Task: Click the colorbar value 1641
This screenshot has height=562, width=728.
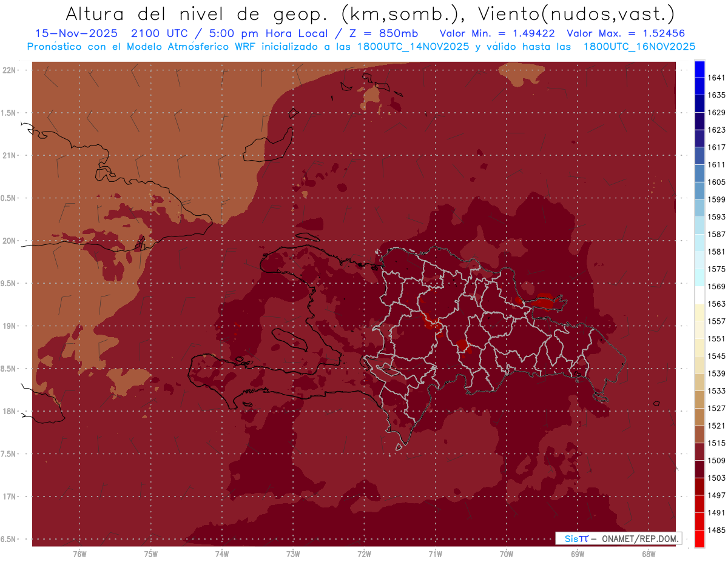Action: (x=716, y=78)
